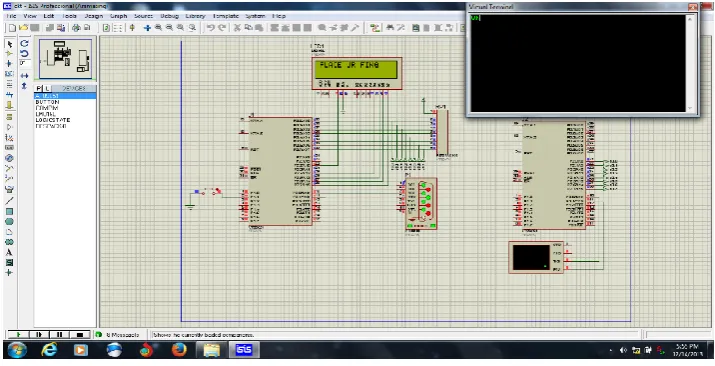Click the Zoom In magnifier icon
Viewport: 715px width, 366px height.
[158, 28]
